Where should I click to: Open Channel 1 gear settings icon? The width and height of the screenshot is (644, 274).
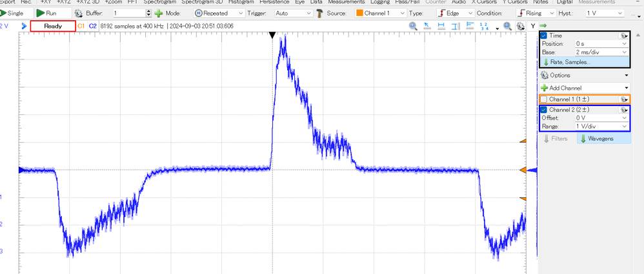pyautogui.click(x=624, y=99)
